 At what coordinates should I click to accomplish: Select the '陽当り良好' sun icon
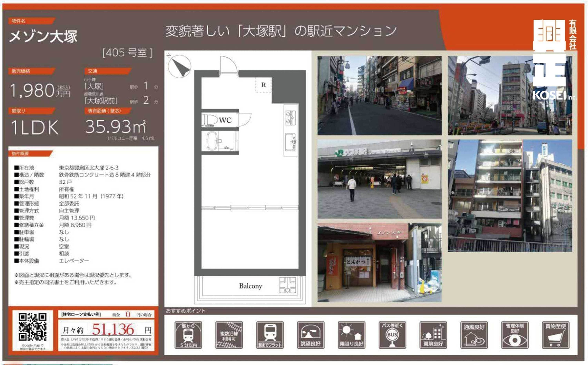click(x=351, y=335)
